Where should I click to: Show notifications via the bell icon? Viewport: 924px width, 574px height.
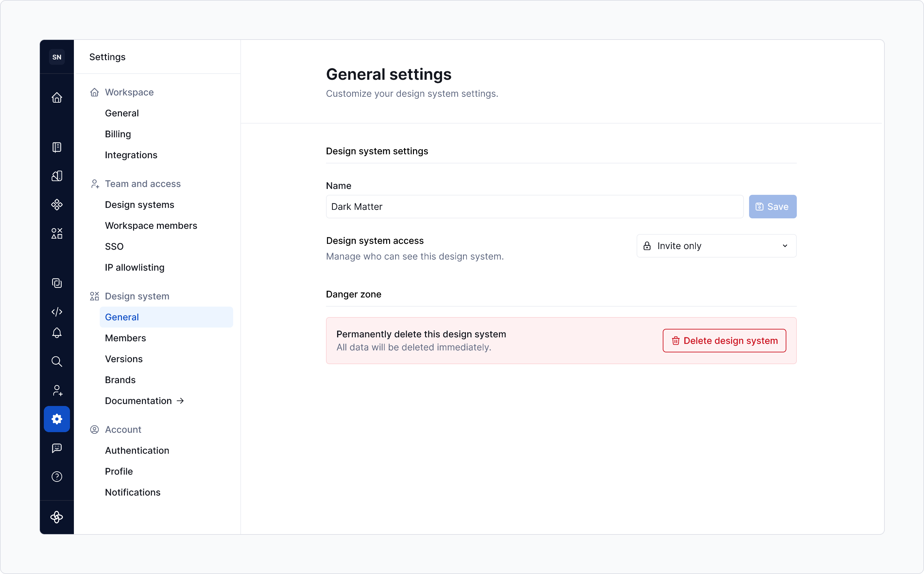57,333
